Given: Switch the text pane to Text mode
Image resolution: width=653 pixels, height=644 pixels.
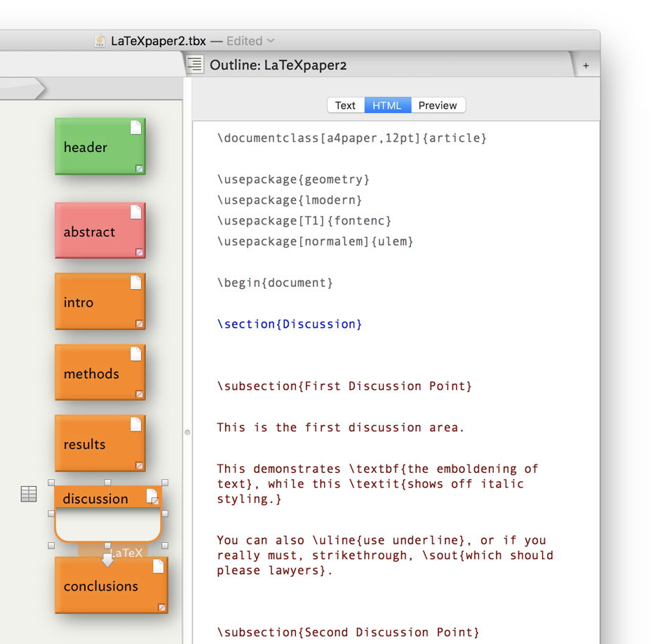Looking at the screenshot, I should pyautogui.click(x=345, y=105).
